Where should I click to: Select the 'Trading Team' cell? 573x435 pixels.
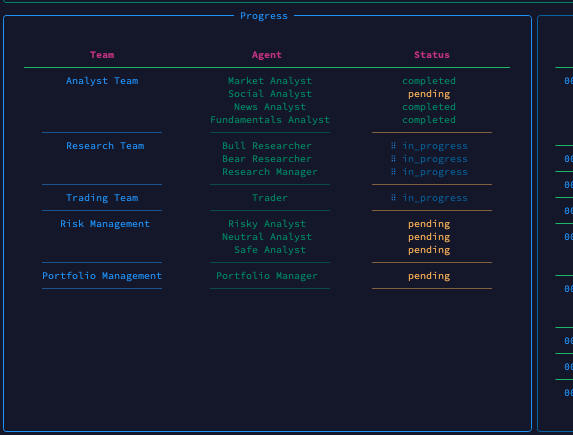click(x=102, y=198)
